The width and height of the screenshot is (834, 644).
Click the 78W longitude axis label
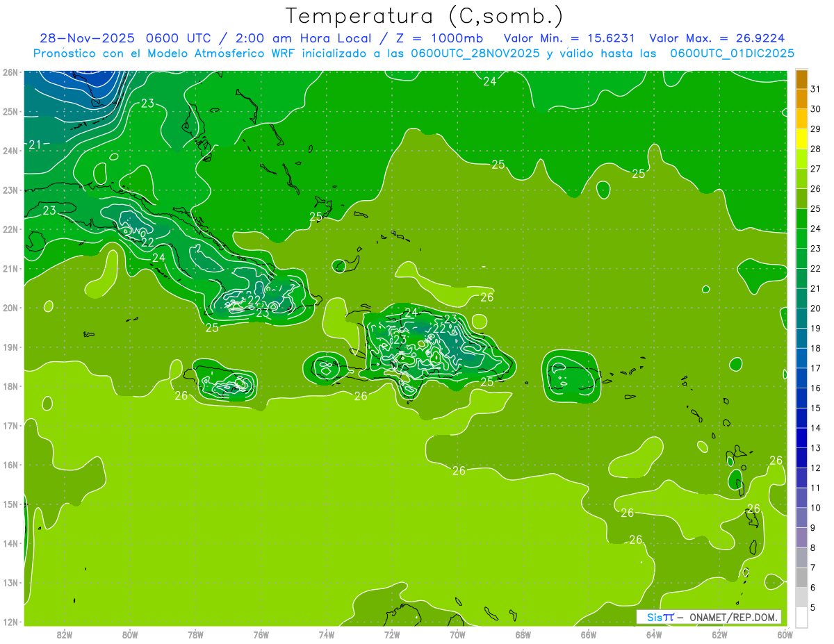pyautogui.click(x=196, y=634)
